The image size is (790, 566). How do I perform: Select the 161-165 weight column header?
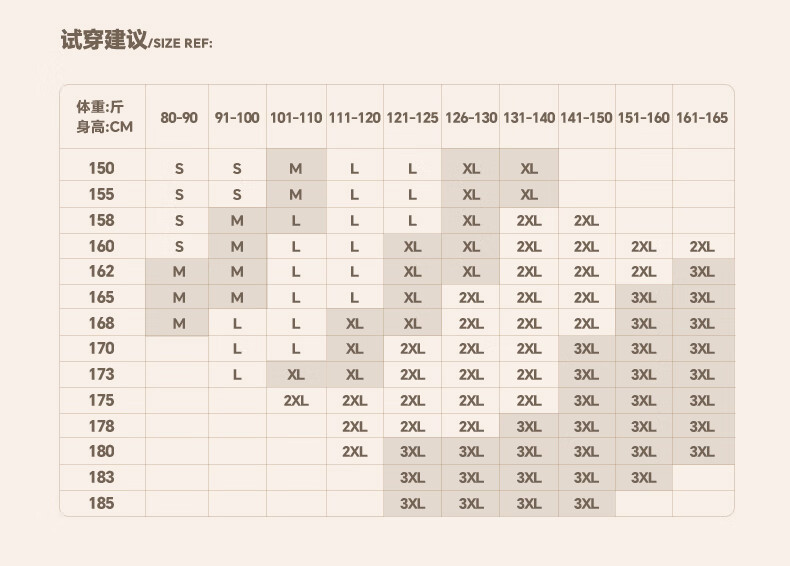(x=702, y=118)
